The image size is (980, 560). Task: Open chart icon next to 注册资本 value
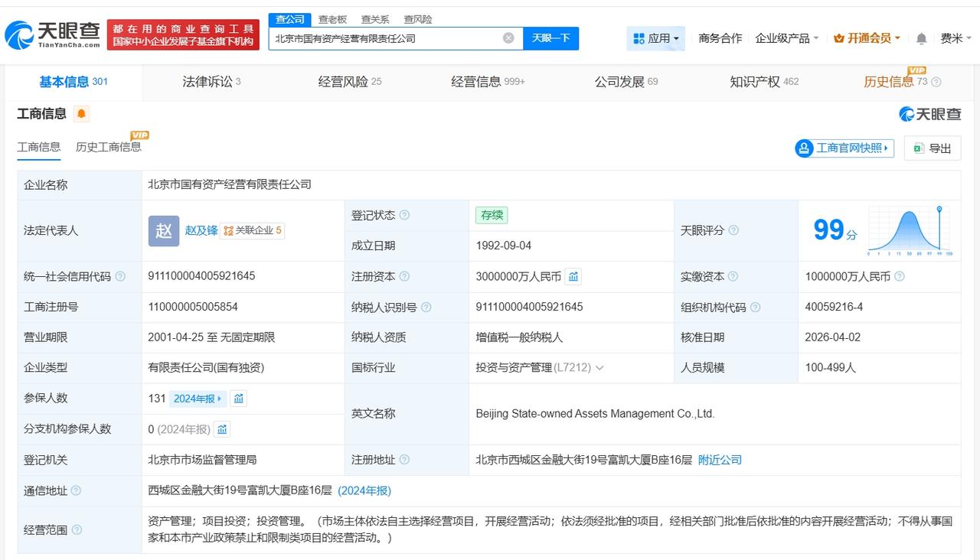tap(573, 276)
